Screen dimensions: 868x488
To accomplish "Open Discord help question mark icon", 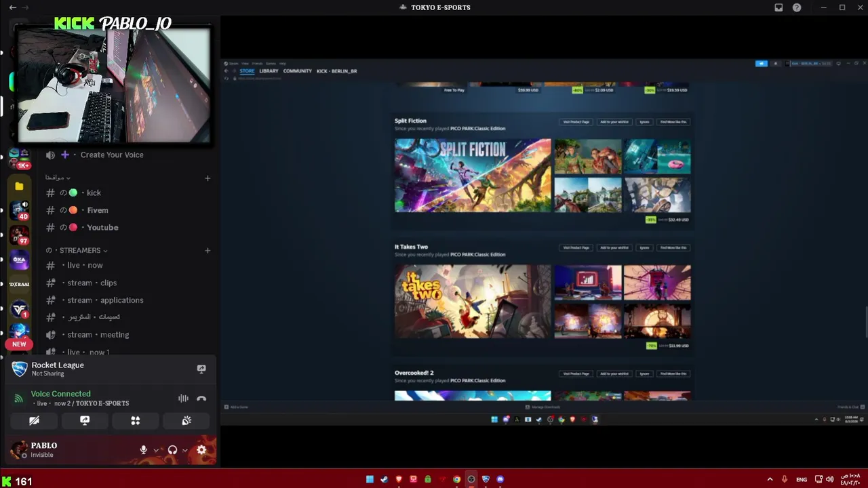I will (797, 7).
